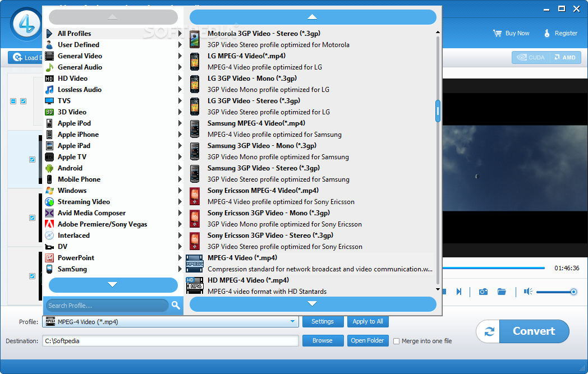Toggle Merge into one file checkbox
Image resolution: width=588 pixels, height=374 pixels.
click(x=396, y=341)
